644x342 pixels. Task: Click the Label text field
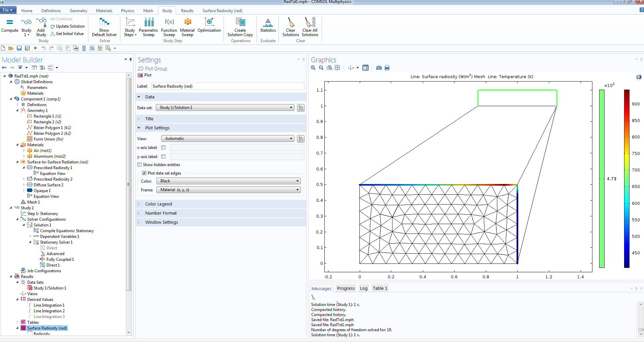[228, 86]
